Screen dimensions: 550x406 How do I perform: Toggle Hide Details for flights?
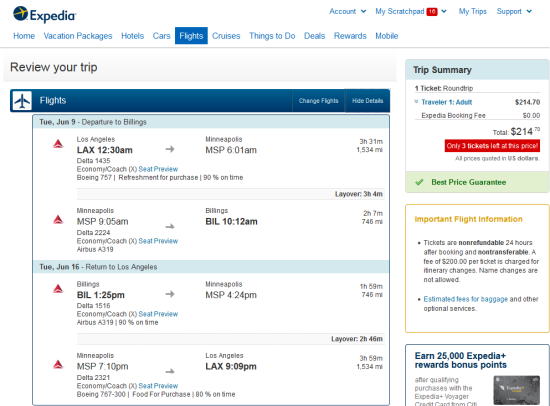pos(367,101)
